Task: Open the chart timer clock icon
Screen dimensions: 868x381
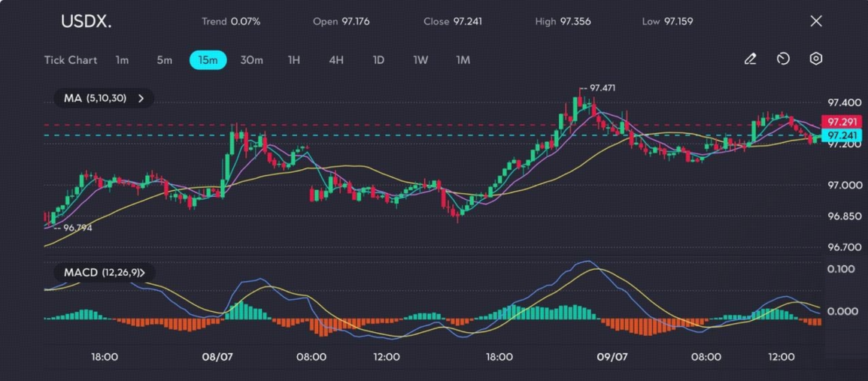Action: pos(783,59)
